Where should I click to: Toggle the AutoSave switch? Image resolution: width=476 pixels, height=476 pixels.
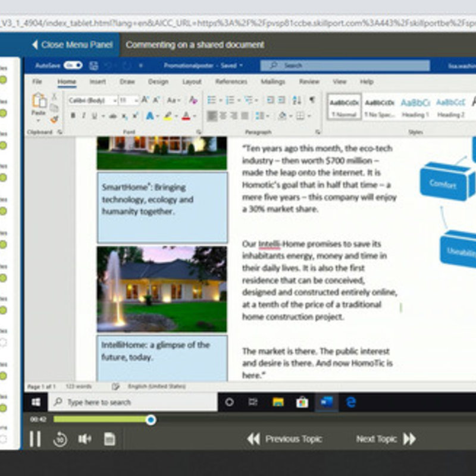(73, 65)
